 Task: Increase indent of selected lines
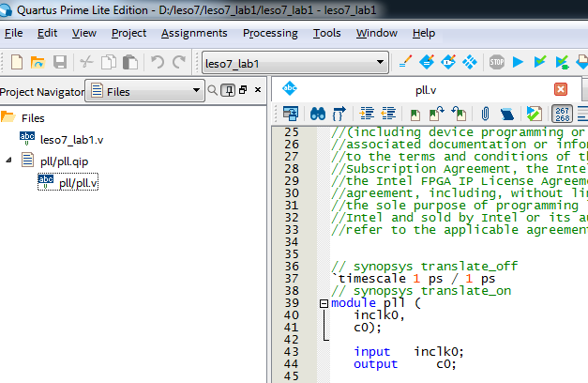(367, 113)
